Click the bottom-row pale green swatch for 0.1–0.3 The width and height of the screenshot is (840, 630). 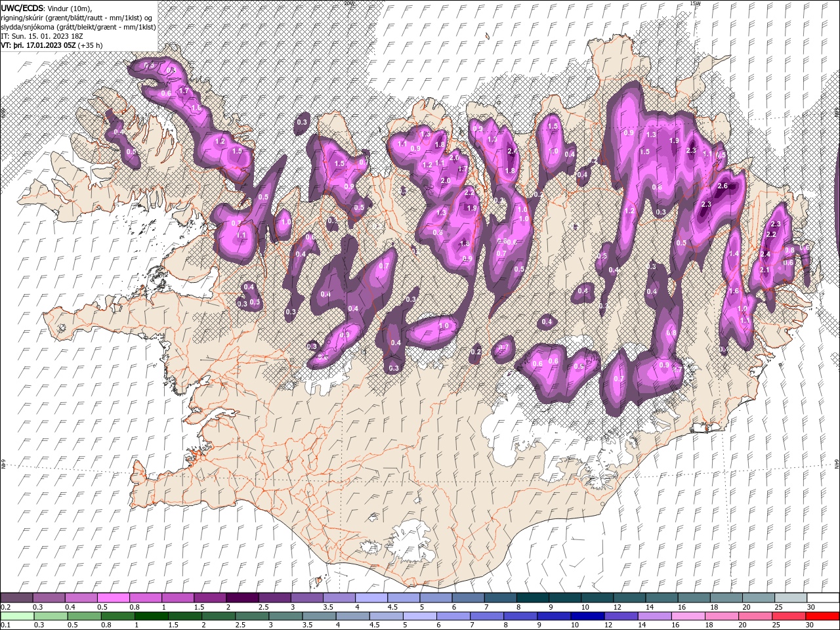coord(17,616)
